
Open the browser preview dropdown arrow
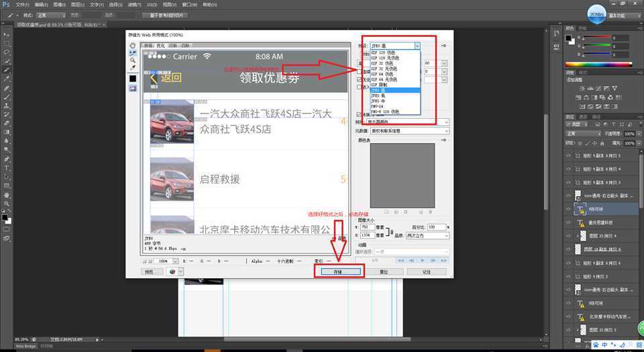click(x=180, y=272)
